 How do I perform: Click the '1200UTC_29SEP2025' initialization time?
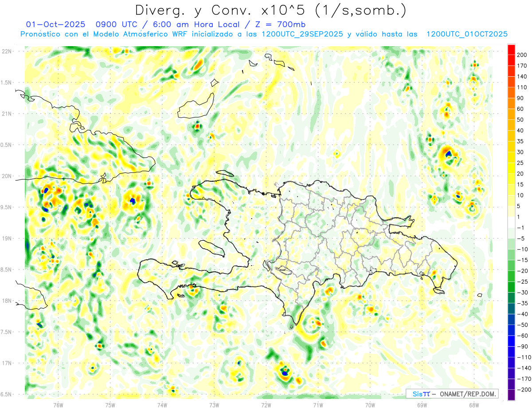[303, 34]
